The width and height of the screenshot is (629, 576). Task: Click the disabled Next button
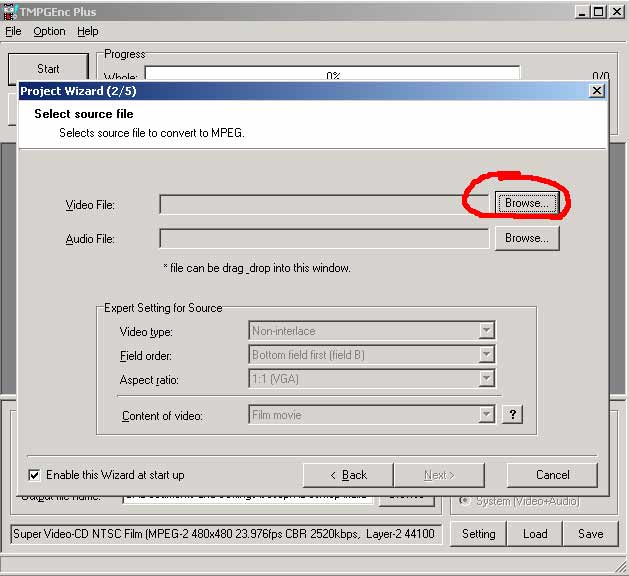(x=439, y=475)
